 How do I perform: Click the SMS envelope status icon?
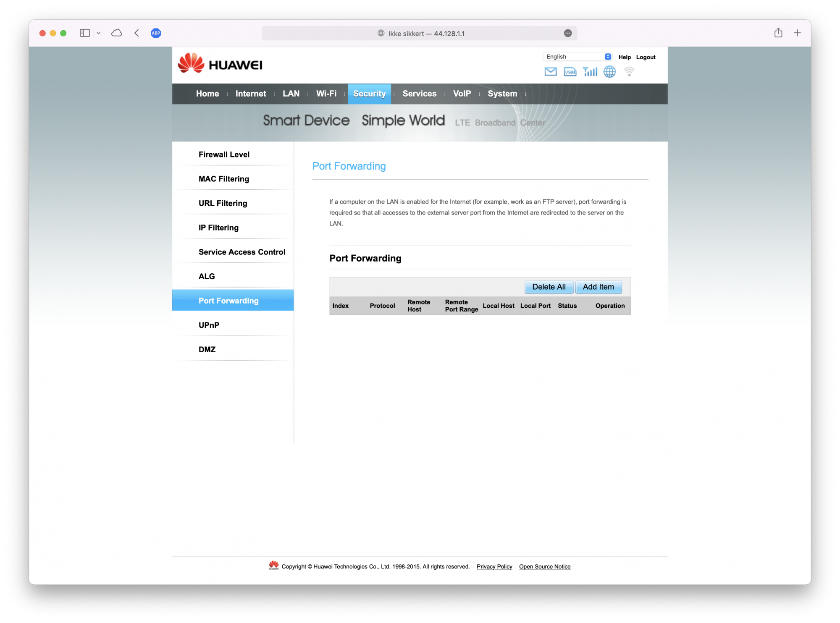click(550, 72)
